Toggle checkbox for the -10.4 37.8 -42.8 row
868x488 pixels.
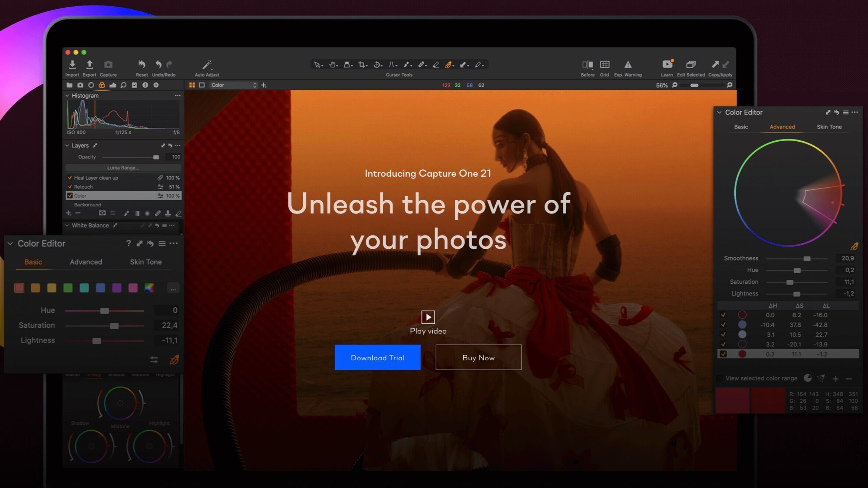723,325
